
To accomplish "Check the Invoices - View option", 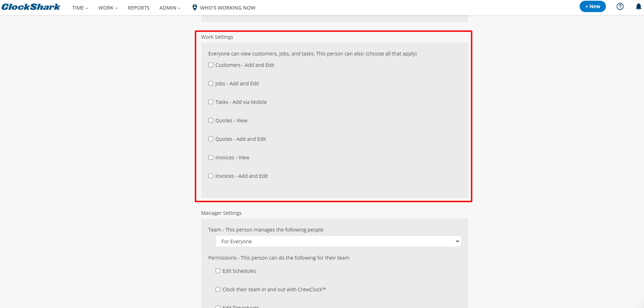I will pyautogui.click(x=211, y=158).
